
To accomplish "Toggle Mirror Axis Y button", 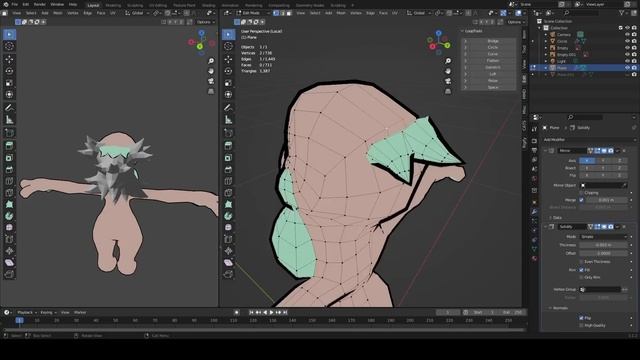I will tap(603, 160).
